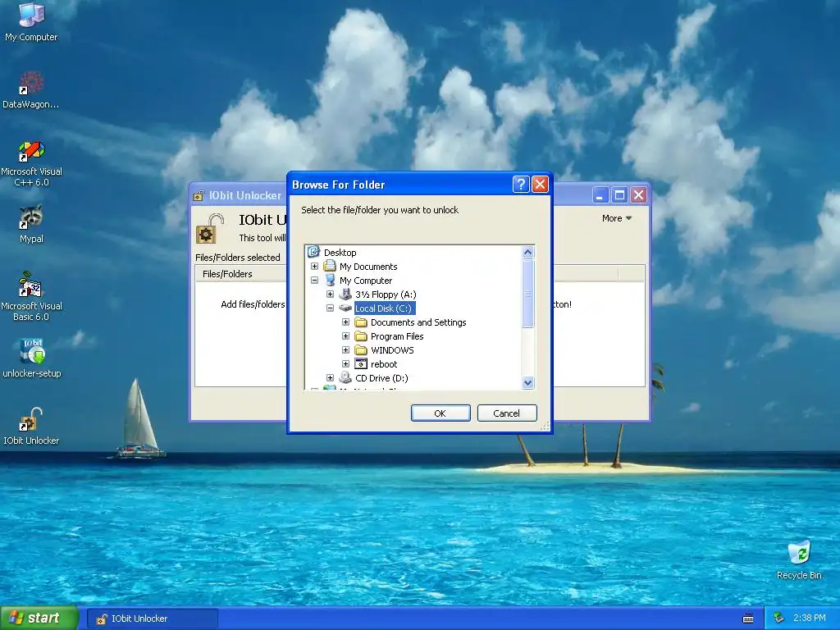Select Microsoft Visual Basic 6.0 desktop icon

point(31,296)
